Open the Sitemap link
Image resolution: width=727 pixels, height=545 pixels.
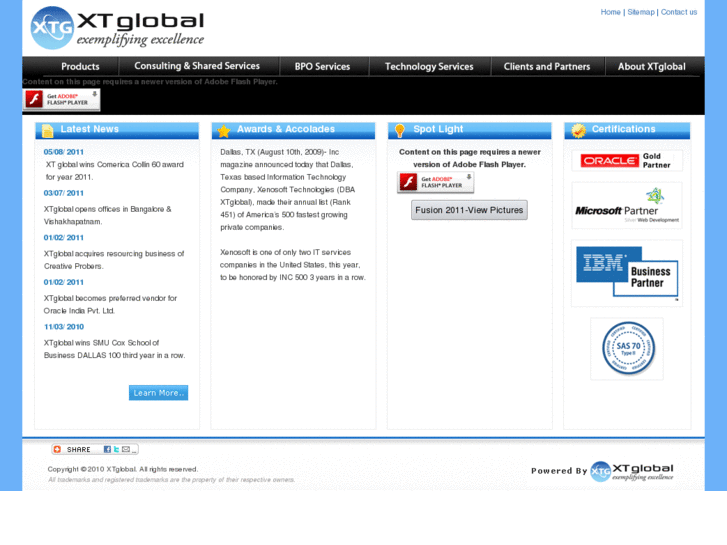[641, 12]
